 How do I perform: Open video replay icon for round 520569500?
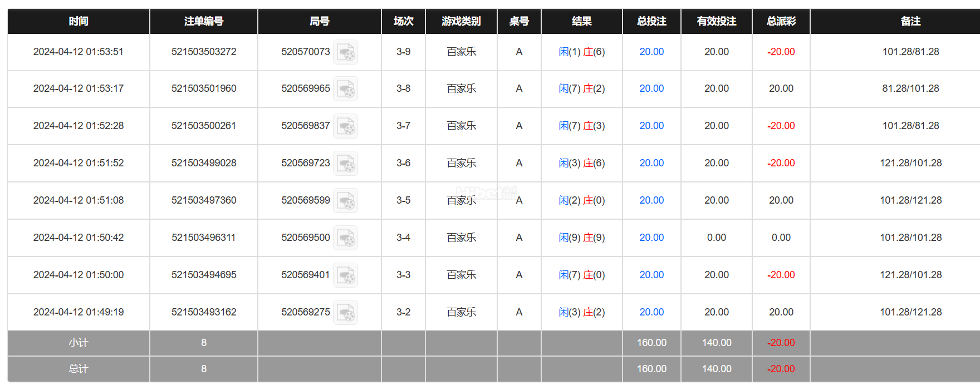345,238
